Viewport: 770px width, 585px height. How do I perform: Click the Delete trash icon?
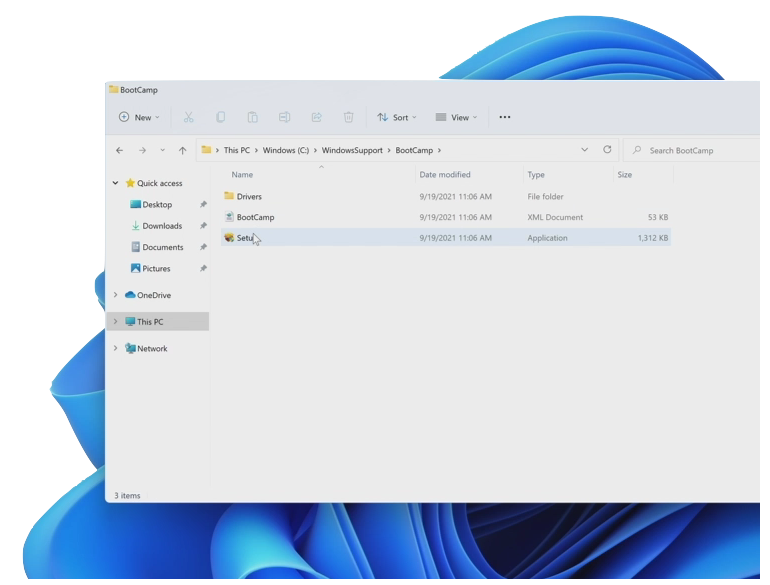[x=348, y=117]
